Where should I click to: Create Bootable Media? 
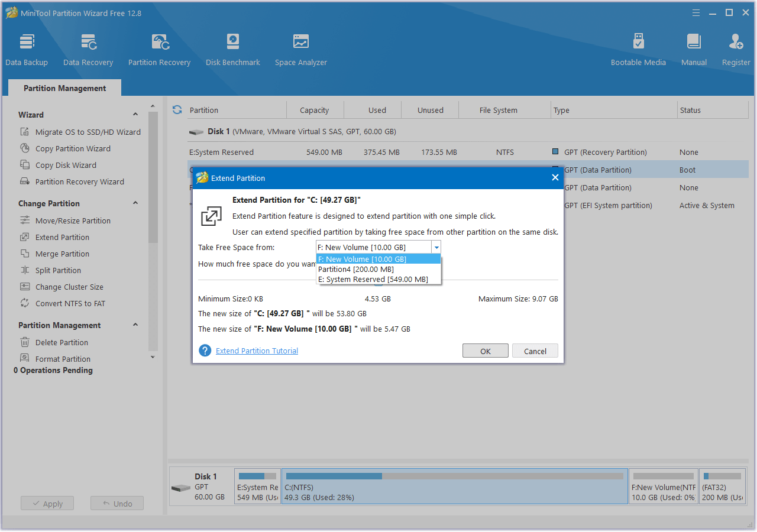(638, 47)
